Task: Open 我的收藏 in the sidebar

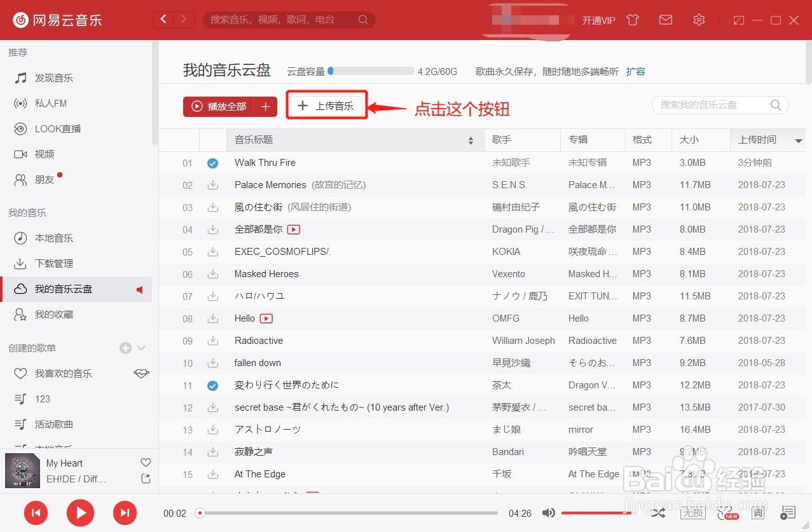Action: coord(76,315)
